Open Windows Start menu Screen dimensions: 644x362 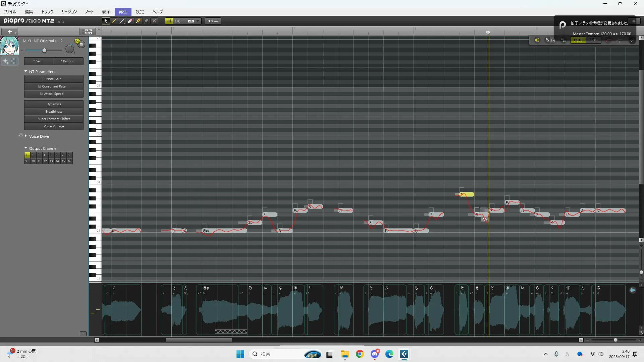point(240,354)
